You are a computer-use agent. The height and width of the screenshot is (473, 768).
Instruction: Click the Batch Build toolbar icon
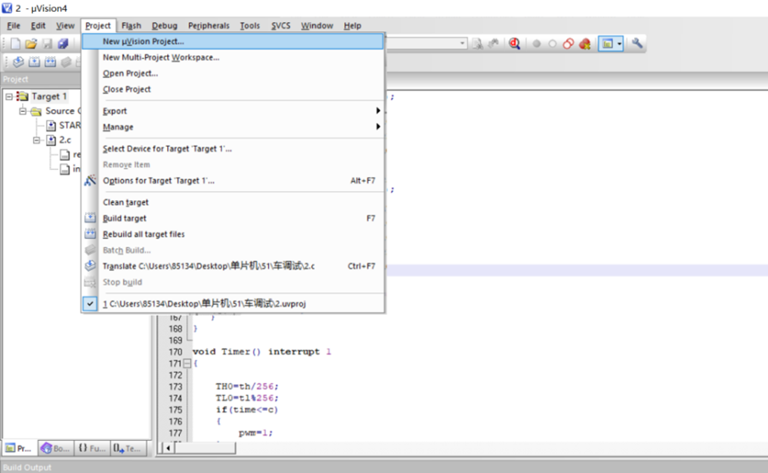click(x=66, y=62)
